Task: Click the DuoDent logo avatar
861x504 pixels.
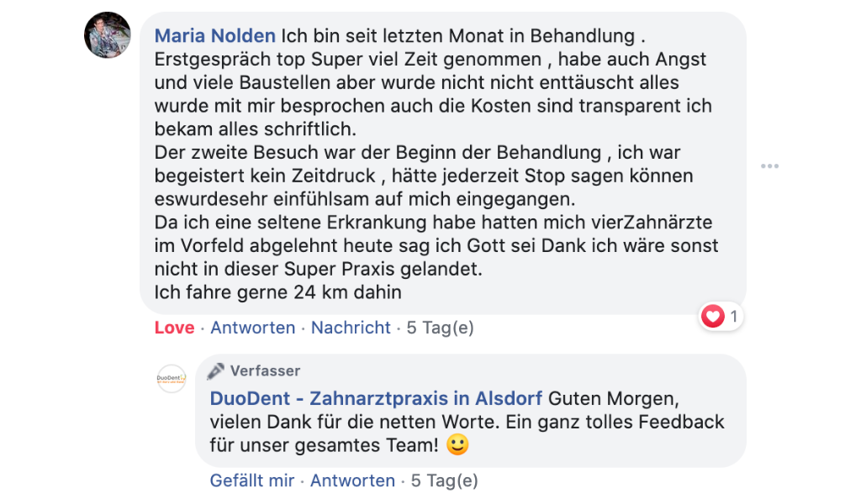Action: pyautogui.click(x=172, y=379)
